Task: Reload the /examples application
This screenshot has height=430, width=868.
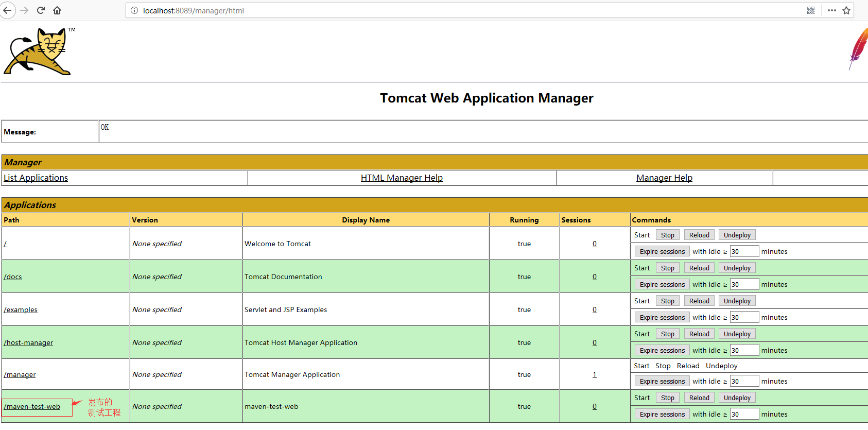Action: (699, 301)
